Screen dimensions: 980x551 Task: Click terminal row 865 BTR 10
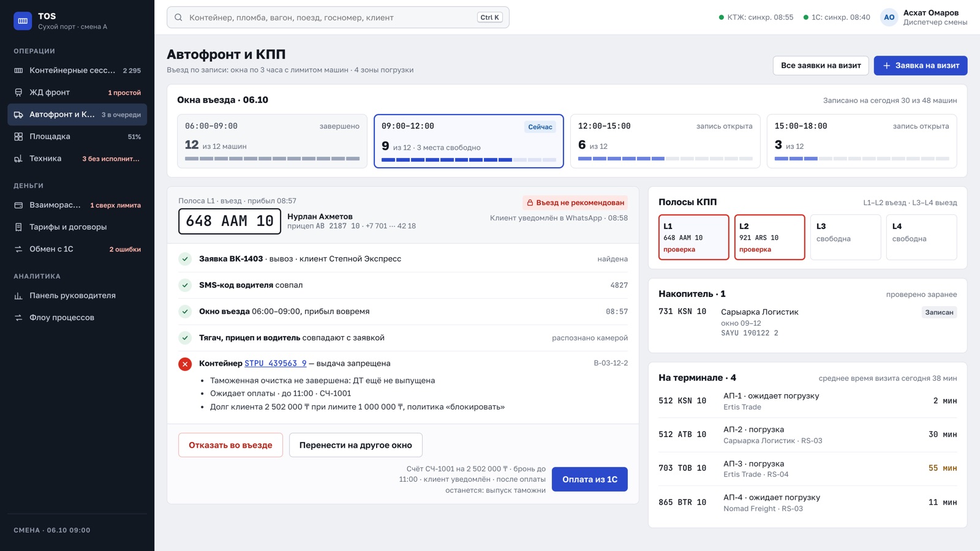point(807,503)
